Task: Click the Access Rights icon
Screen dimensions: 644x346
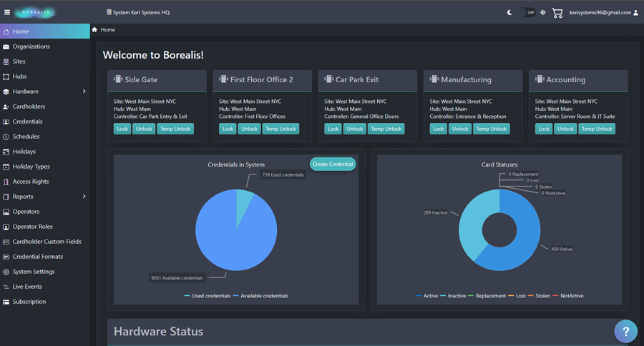Action: [6, 182]
